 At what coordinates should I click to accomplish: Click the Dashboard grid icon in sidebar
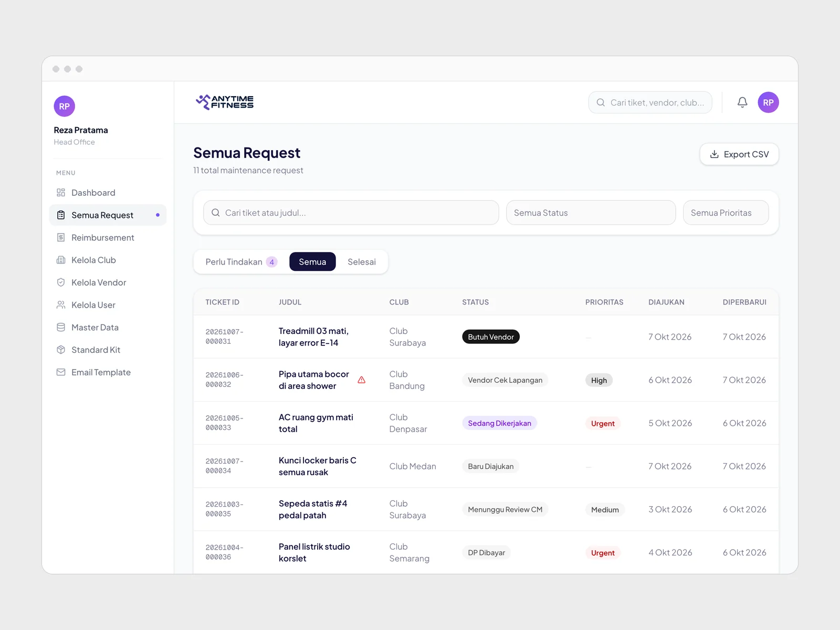pos(61,193)
